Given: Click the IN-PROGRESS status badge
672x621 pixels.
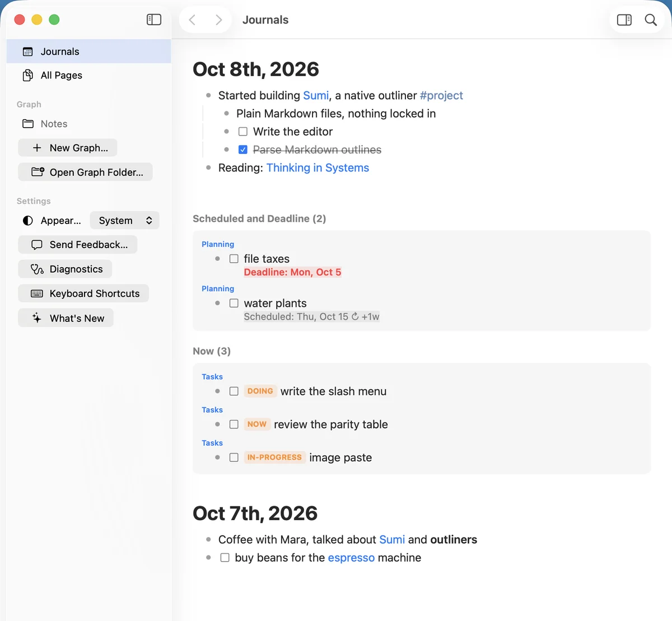Looking at the screenshot, I should (x=274, y=457).
